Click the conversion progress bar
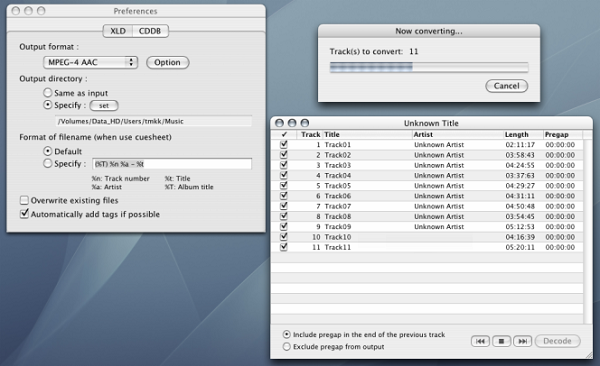The height and width of the screenshot is (366, 600). 429,67
